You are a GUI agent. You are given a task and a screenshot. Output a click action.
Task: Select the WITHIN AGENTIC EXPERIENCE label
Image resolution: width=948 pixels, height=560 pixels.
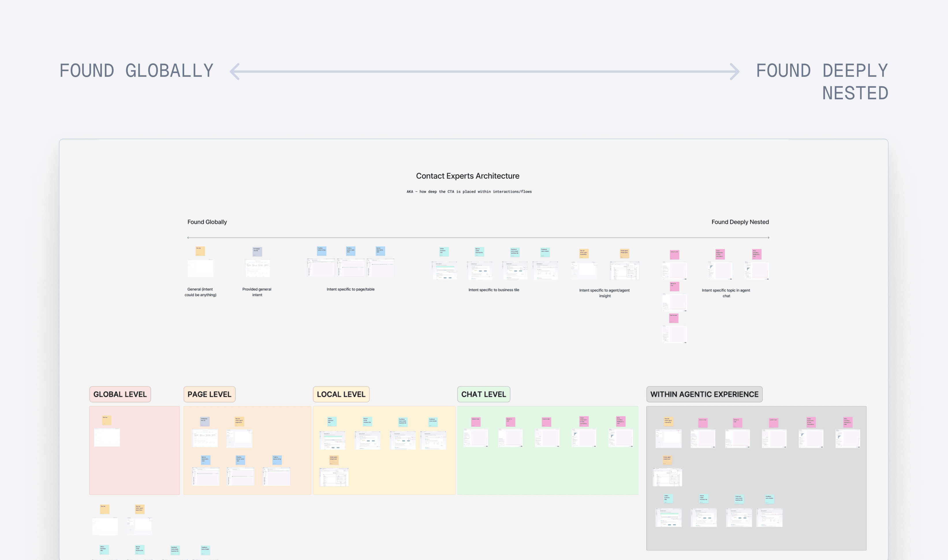coord(704,394)
